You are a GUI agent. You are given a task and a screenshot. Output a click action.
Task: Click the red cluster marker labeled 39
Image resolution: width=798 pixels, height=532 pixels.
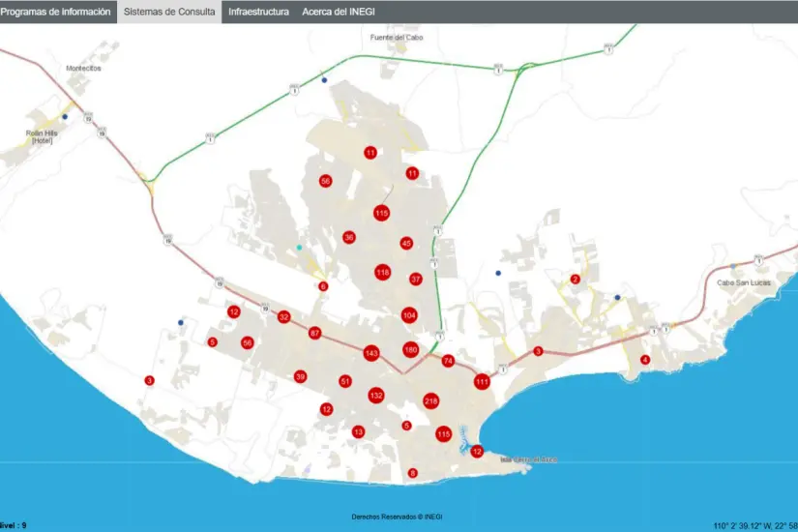pyautogui.click(x=300, y=376)
